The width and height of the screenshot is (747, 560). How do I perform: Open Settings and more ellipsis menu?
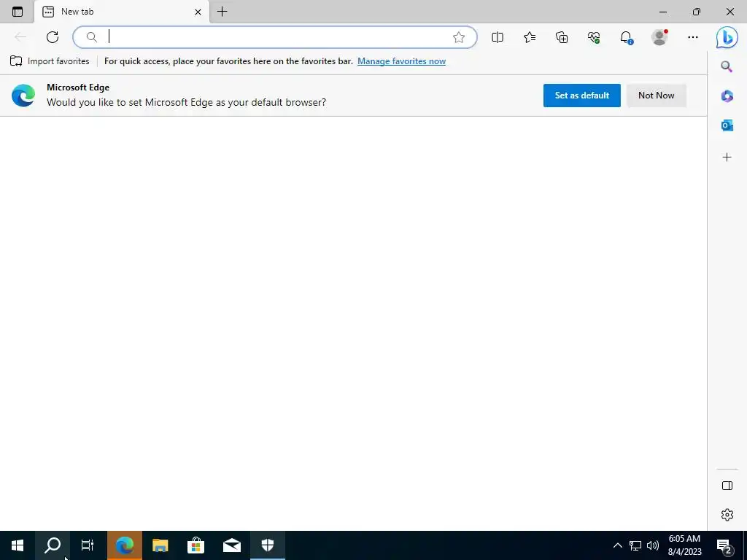693,37
